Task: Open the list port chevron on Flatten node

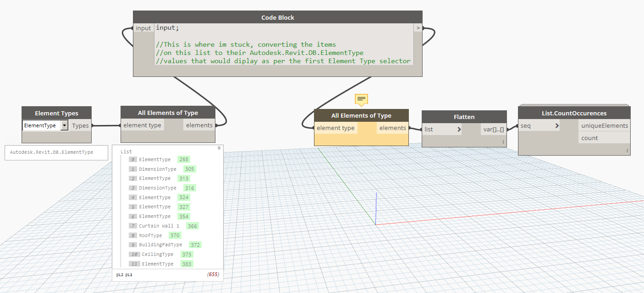Action: [459, 130]
